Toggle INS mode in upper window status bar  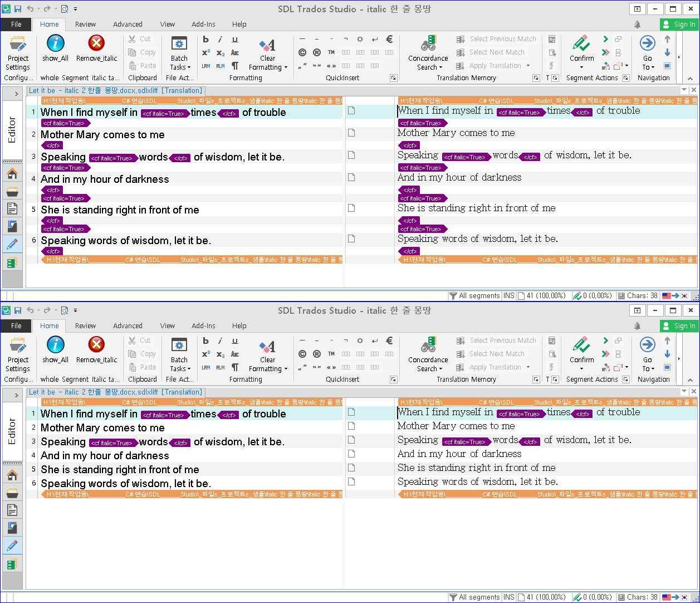[508, 296]
